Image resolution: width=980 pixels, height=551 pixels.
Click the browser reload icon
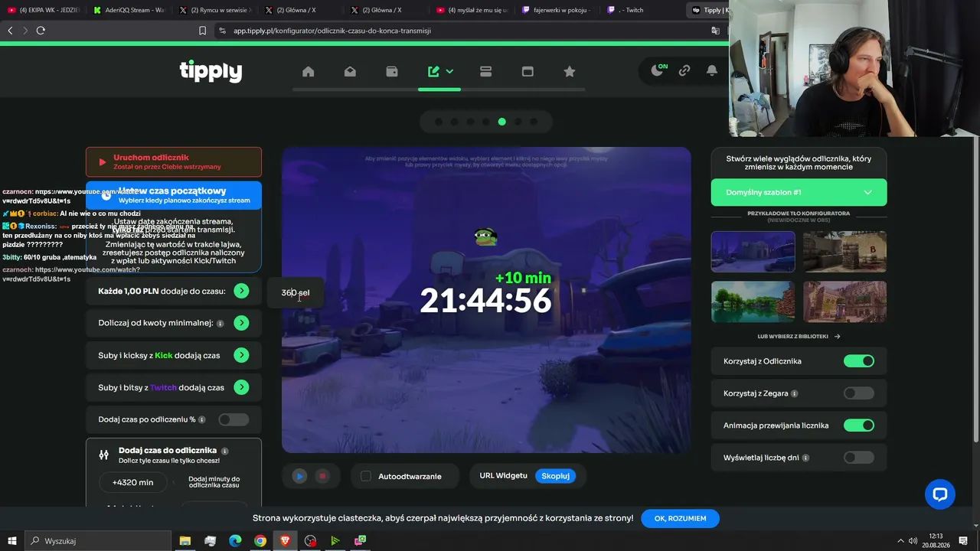click(41, 31)
